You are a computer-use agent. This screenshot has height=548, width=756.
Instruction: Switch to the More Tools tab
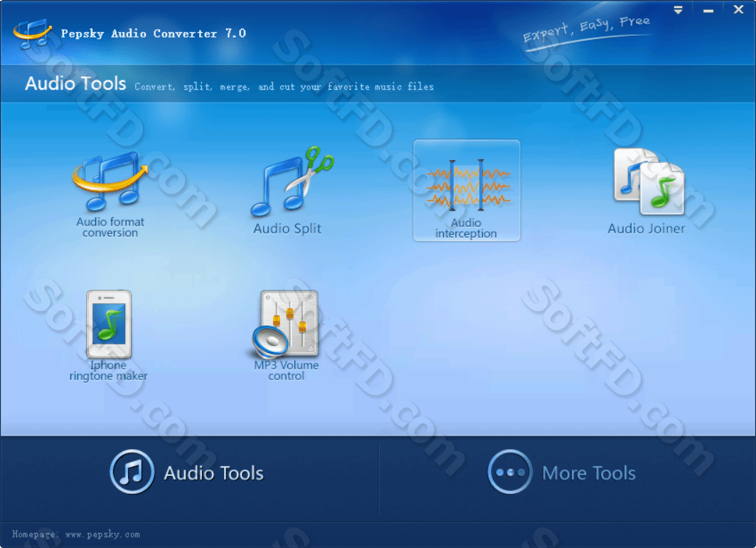tap(562, 473)
